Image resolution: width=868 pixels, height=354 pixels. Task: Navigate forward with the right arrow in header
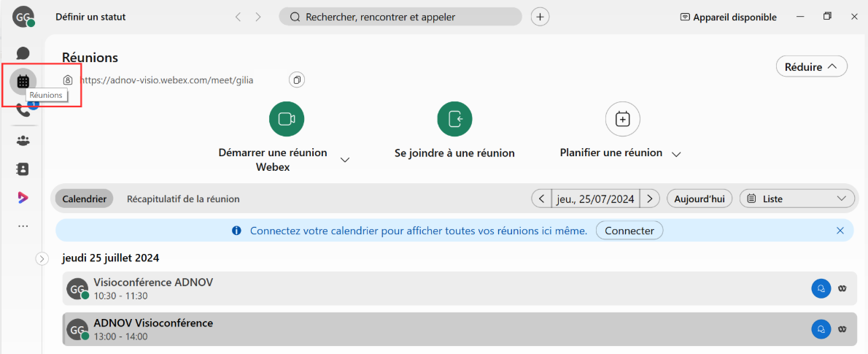258,18
